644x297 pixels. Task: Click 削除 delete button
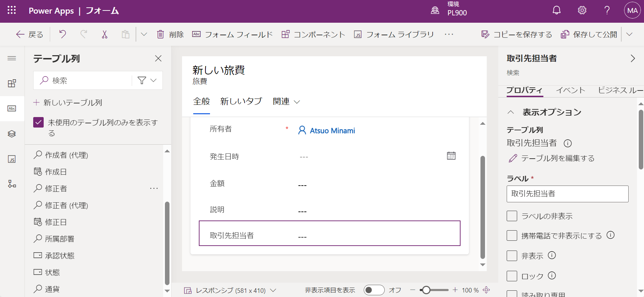tap(170, 34)
